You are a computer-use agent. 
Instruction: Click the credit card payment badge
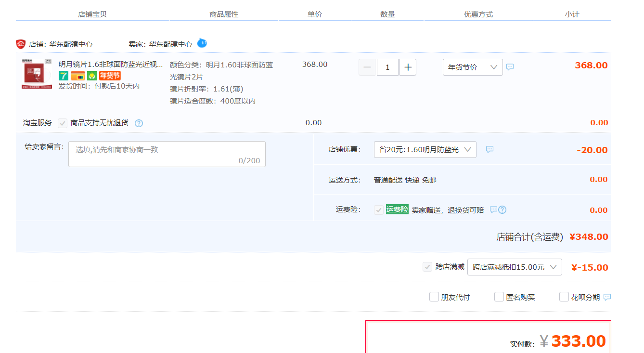pos(77,76)
